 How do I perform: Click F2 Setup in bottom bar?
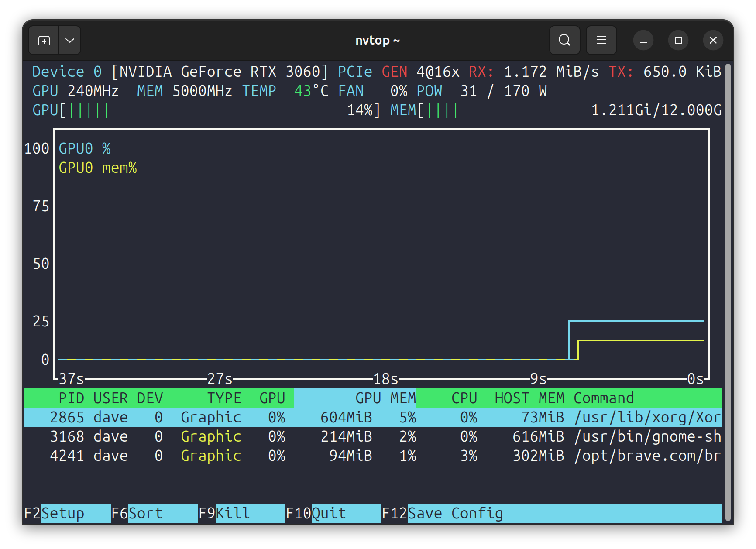click(67, 513)
